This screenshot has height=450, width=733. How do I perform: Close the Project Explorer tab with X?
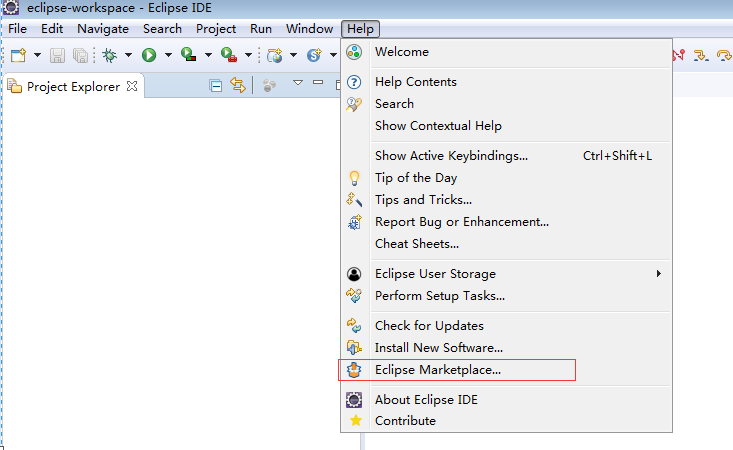(x=132, y=86)
